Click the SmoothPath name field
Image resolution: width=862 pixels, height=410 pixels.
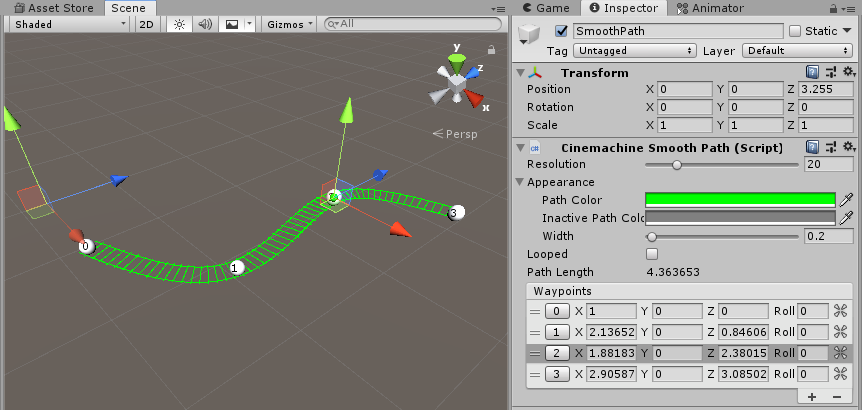tap(678, 31)
